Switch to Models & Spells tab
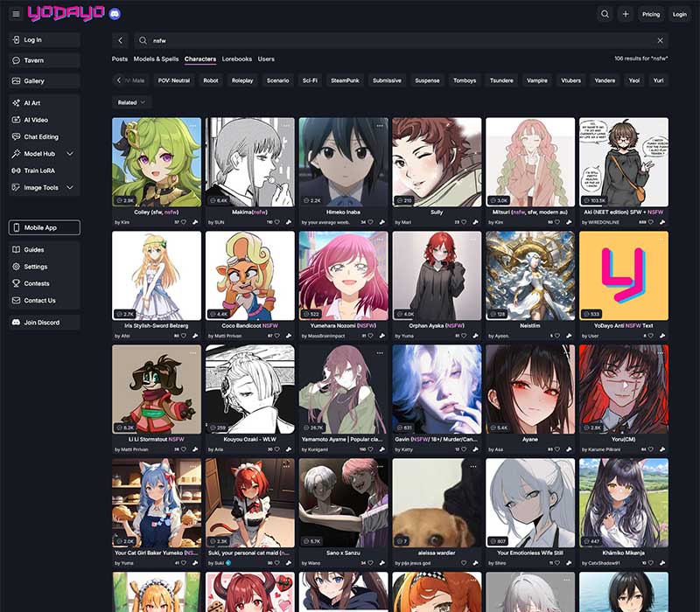The image size is (700, 612). click(156, 59)
